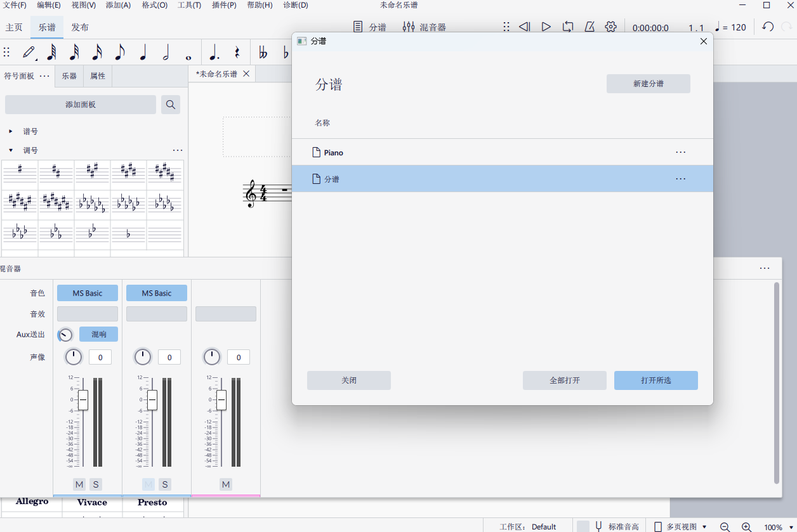This screenshot has width=797, height=532.
Task: Expand the 谱号 palette section
Action: [x=11, y=131]
